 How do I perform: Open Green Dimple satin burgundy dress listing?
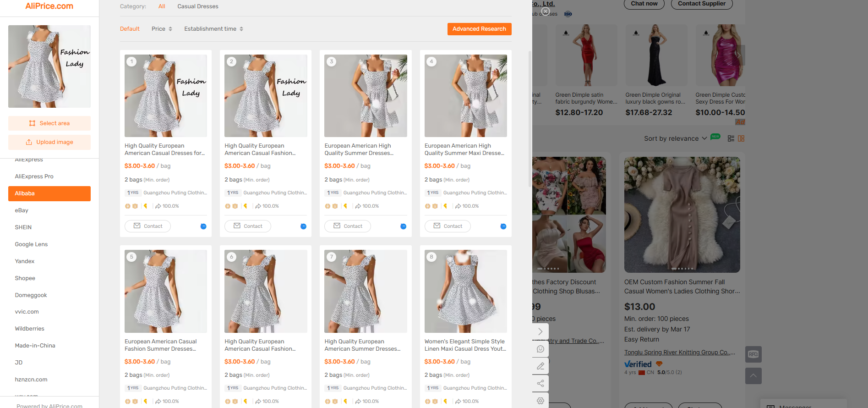coord(586,99)
